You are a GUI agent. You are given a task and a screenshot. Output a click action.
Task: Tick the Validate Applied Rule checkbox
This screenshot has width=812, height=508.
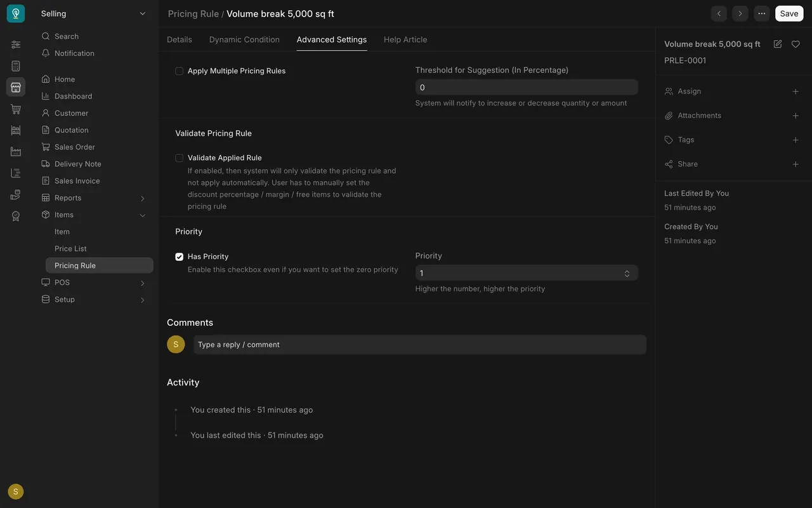click(180, 158)
